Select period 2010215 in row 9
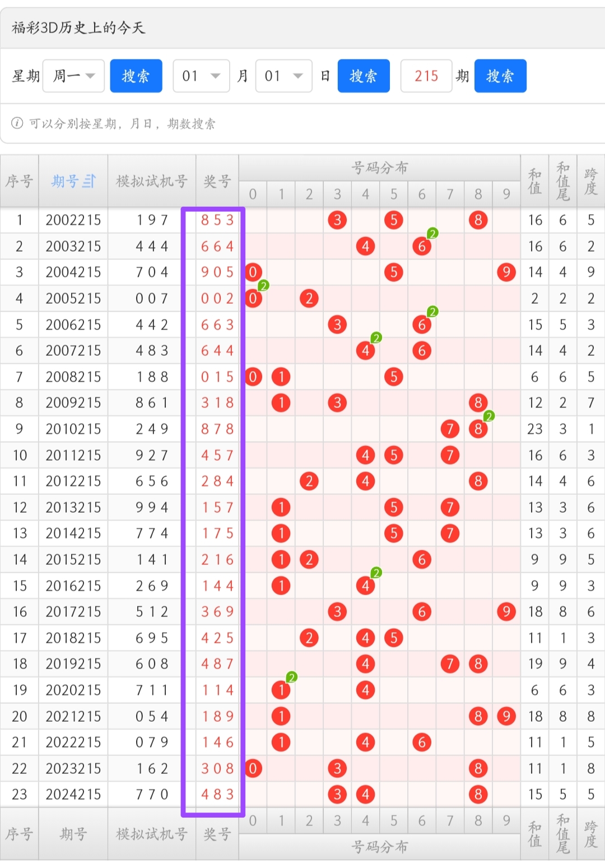 click(x=73, y=429)
